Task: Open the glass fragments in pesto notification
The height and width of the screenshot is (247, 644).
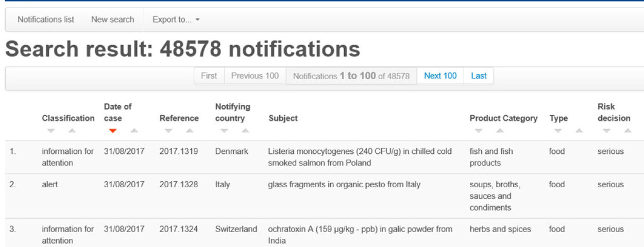Action: 344,185
